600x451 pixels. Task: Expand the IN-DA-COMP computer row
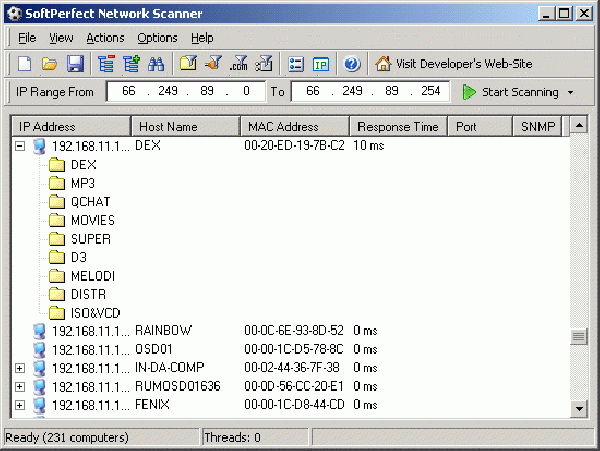19,368
